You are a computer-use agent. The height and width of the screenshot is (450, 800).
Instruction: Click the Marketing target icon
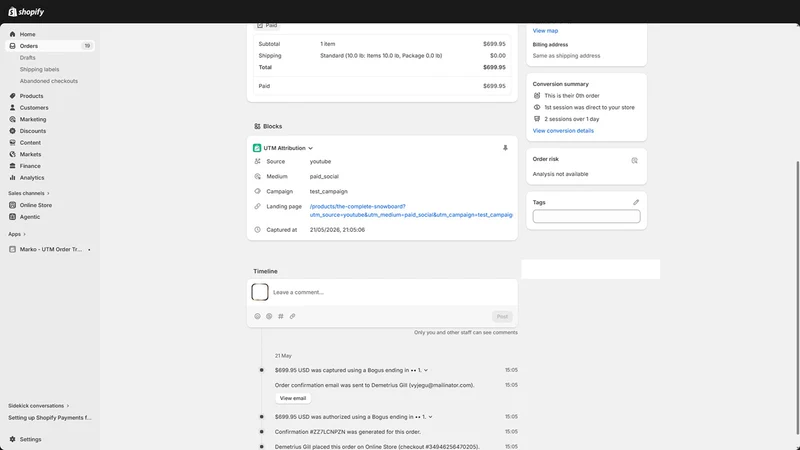pyautogui.click(x=12, y=119)
